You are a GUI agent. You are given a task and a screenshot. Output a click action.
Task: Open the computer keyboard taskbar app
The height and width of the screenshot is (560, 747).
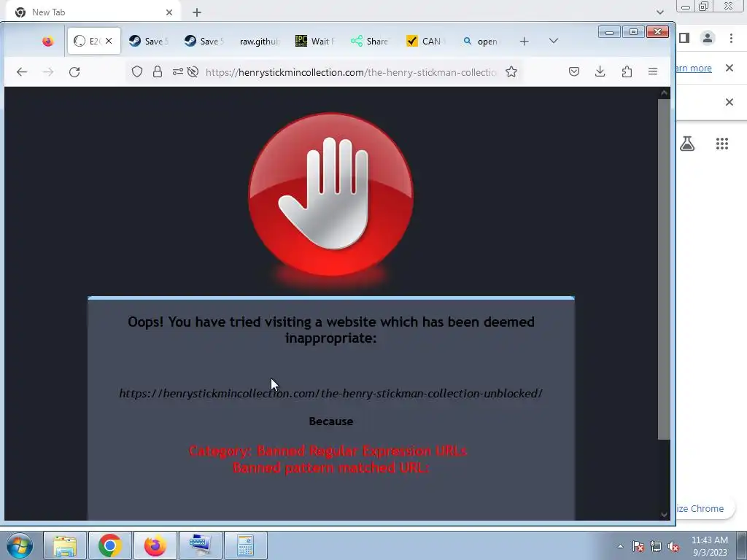pyautogui.click(x=201, y=545)
